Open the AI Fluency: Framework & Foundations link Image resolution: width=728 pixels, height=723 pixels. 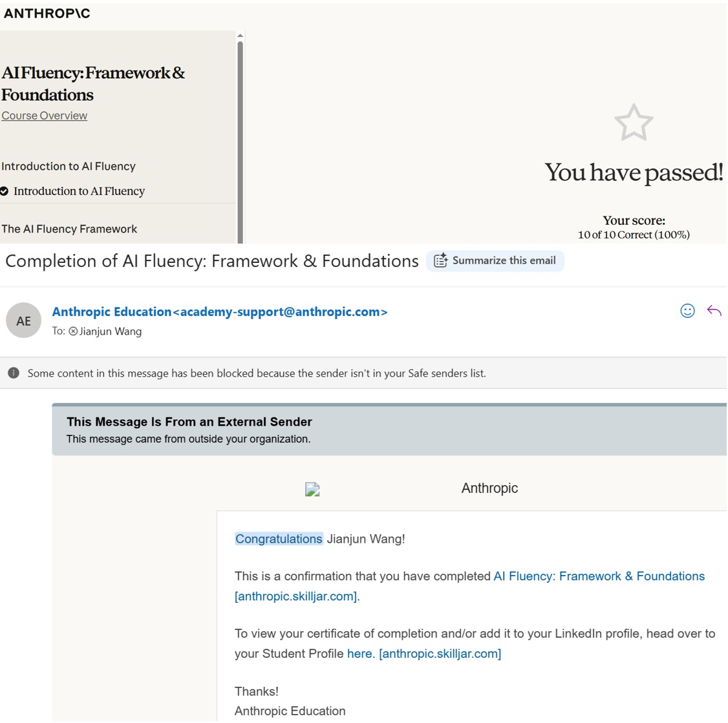pos(599,576)
